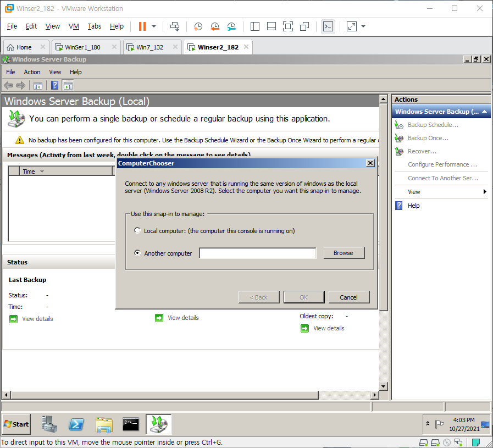Show hidden tray icons arrow
Viewport: 493px width, 448px height.
coord(428,423)
